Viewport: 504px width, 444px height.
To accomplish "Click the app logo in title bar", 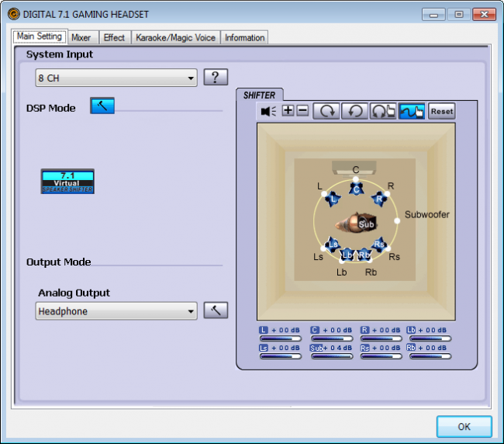I will (x=13, y=14).
